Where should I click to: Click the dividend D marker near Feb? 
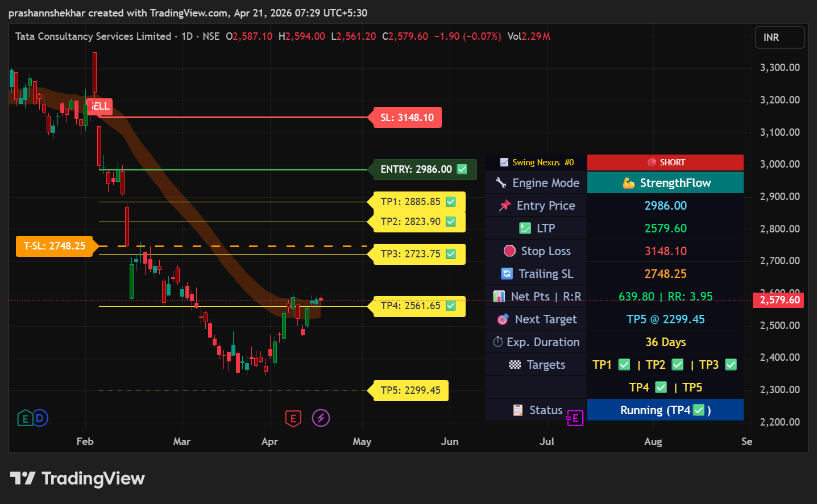click(40, 418)
